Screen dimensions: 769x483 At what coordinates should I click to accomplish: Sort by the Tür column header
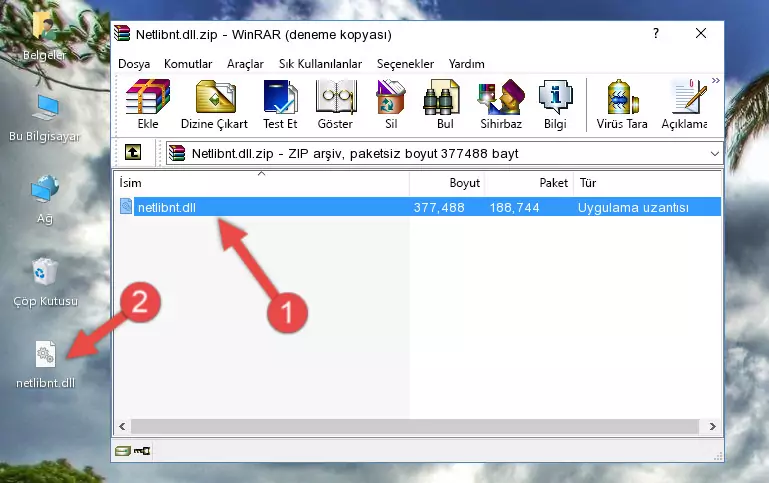pos(647,182)
